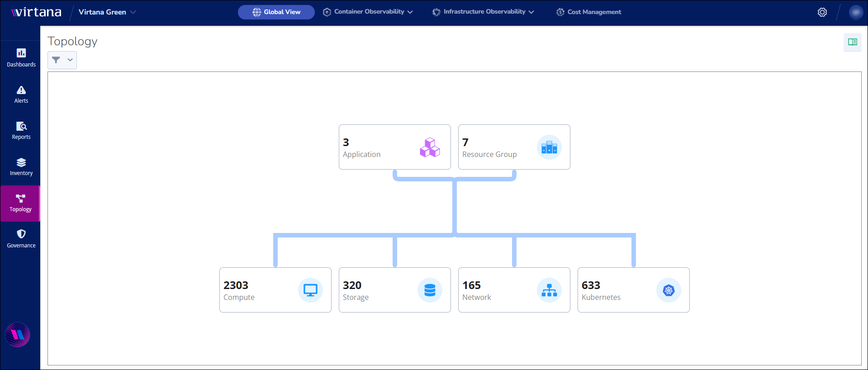Open the Resource Group card

514,147
